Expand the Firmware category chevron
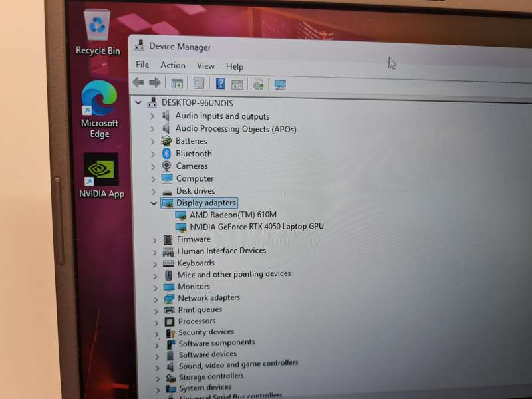The width and height of the screenshot is (532, 399). [x=154, y=241]
